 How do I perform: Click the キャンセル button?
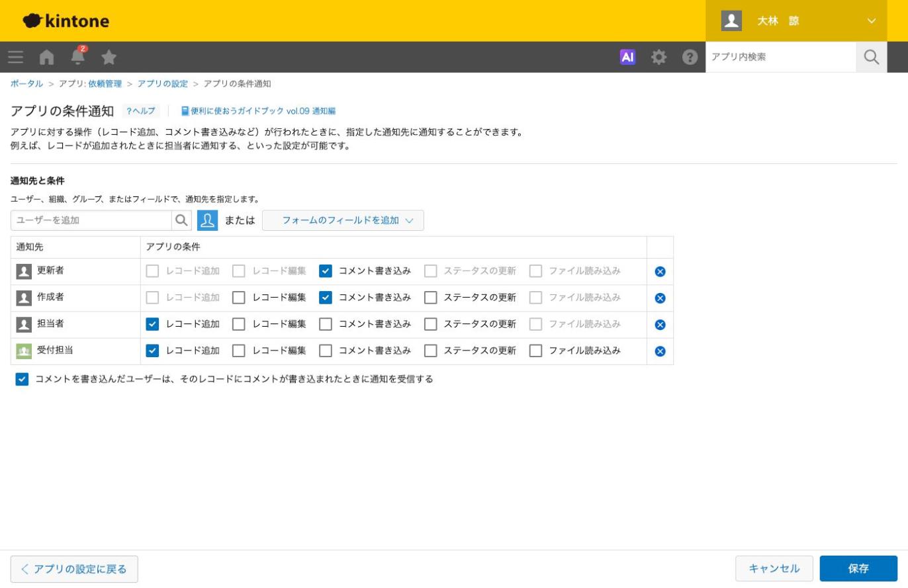pos(774,568)
